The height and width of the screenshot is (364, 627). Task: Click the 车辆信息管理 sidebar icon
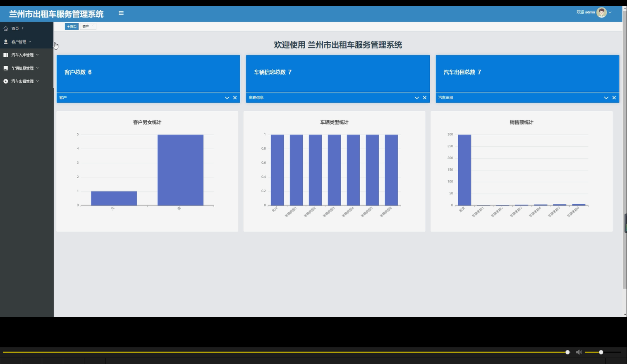pyautogui.click(x=5, y=68)
